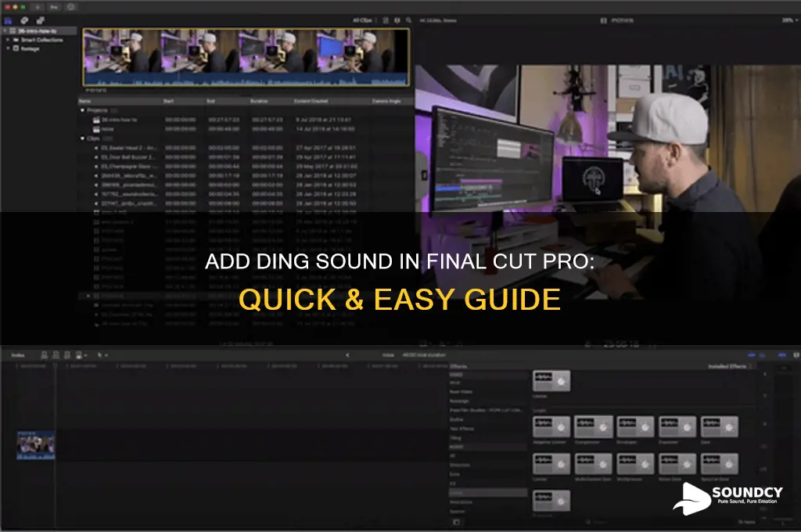Select the ES_Champagne Glass clip
This screenshot has height=532, width=801.
(246, 166)
